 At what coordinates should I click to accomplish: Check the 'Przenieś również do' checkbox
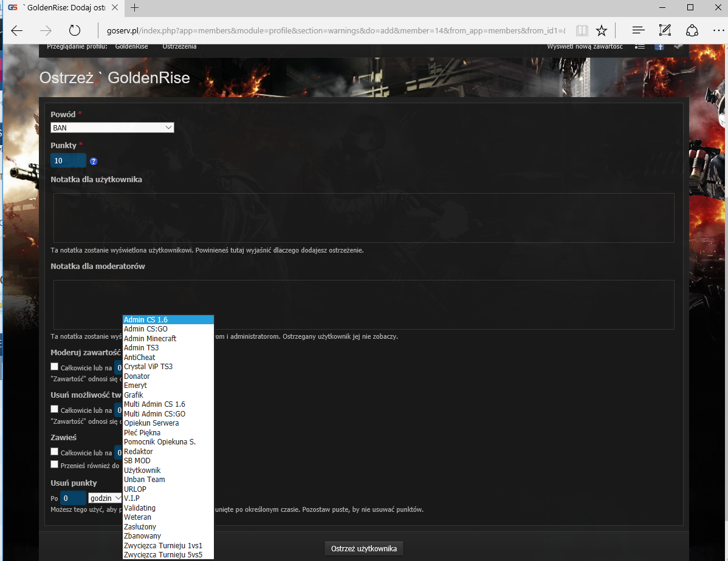(x=55, y=464)
